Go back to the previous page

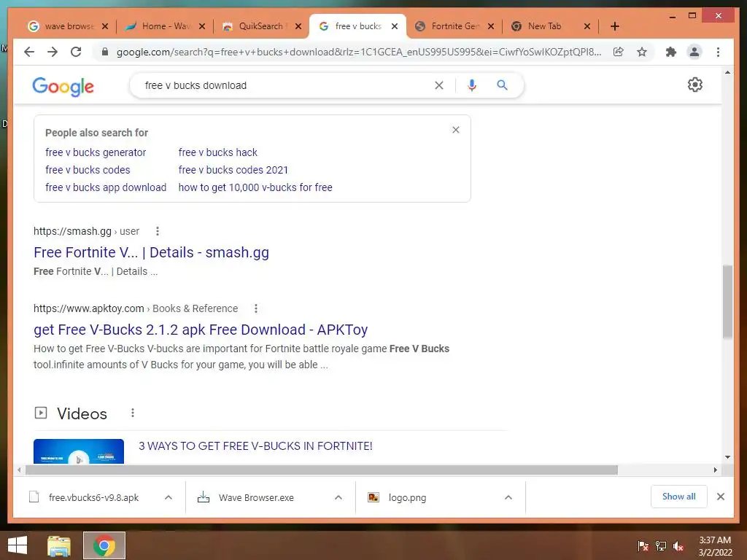[x=29, y=52]
